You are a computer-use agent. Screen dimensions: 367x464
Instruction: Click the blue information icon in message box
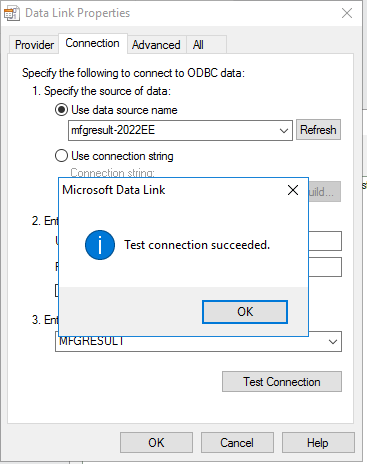tap(100, 245)
